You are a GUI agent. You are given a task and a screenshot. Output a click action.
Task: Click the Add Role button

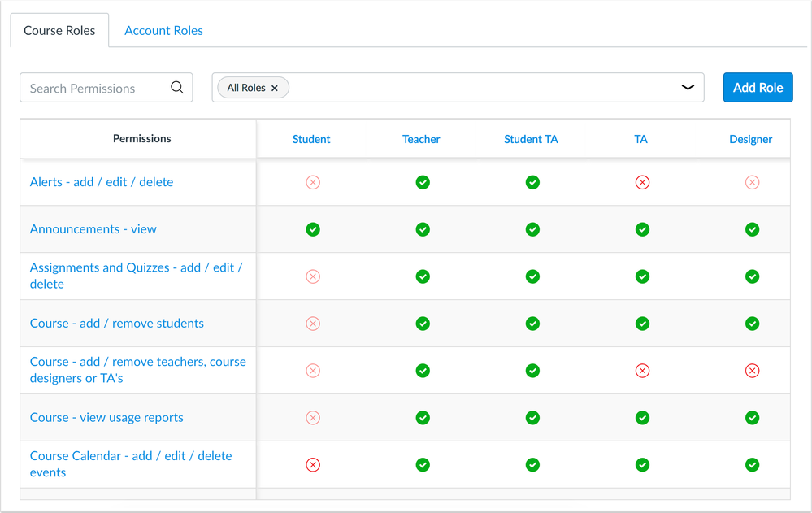point(758,87)
